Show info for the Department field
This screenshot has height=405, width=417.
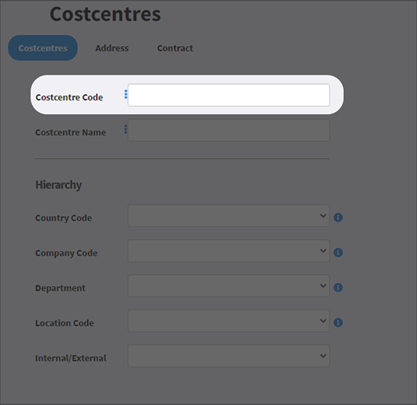[x=338, y=288]
